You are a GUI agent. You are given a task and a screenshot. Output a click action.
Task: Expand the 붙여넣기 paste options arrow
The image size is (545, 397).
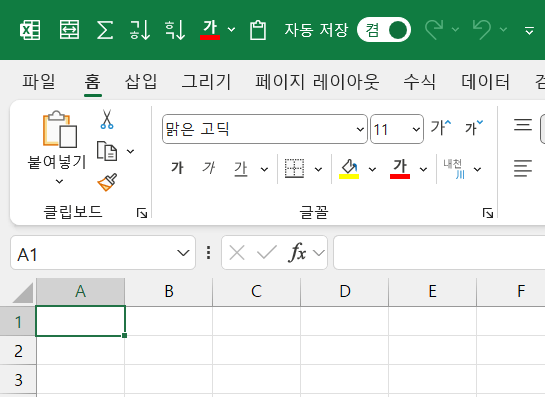[x=59, y=181]
